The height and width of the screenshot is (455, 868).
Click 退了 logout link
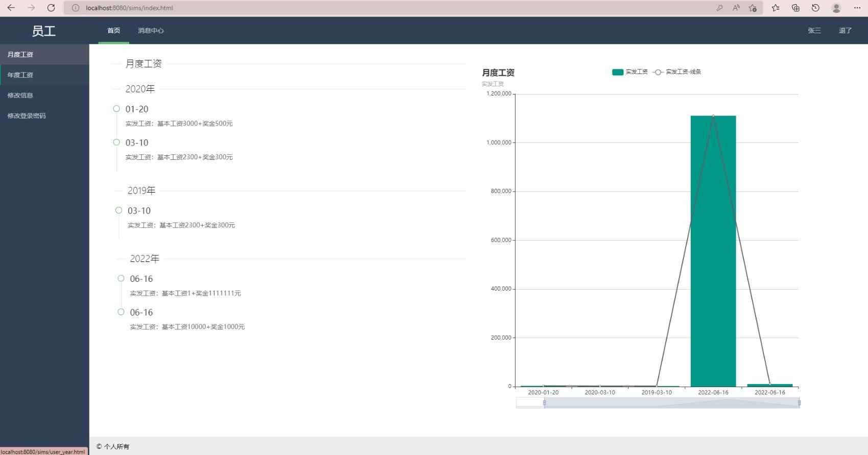pyautogui.click(x=845, y=31)
